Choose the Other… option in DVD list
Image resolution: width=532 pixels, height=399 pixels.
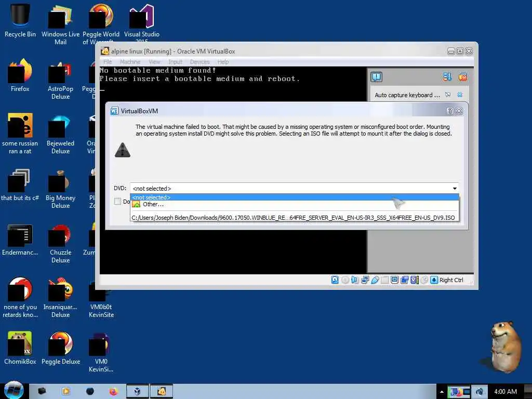click(294, 204)
